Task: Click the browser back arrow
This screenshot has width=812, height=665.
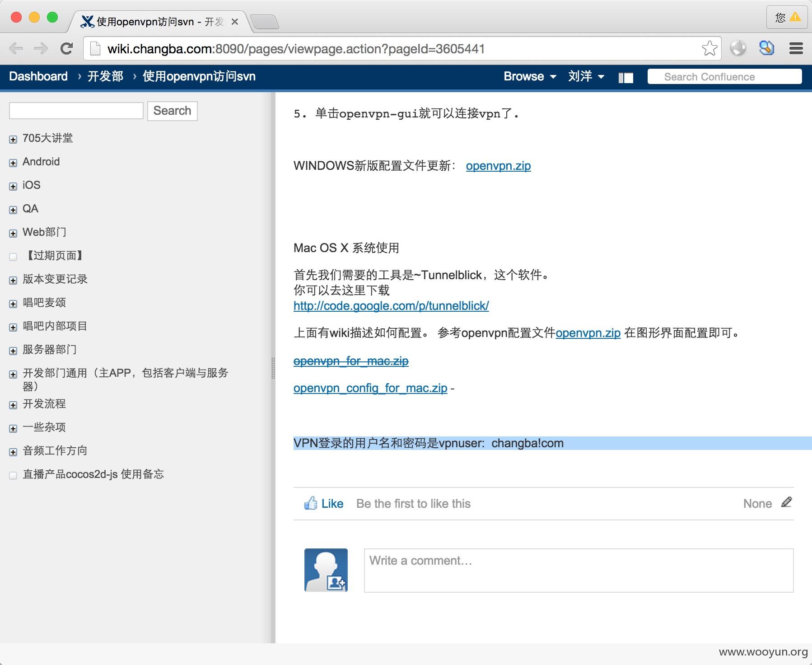Action: tap(16, 48)
